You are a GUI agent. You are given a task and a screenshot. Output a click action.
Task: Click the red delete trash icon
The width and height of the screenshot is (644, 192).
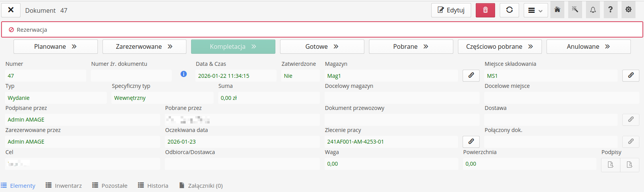point(485,10)
